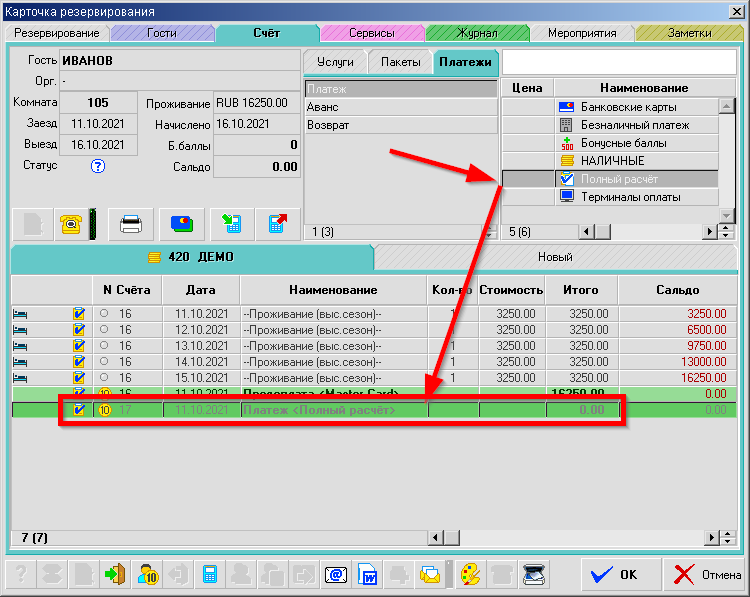750x597 pixels.
Task: Click the Word document icon in bottom toolbar
Action: (x=368, y=575)
